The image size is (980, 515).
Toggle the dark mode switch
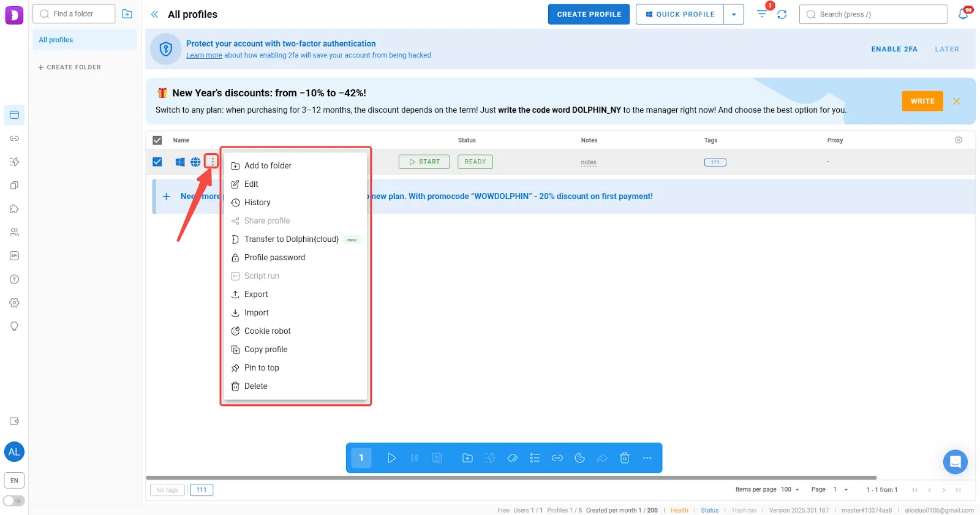[14, 501]
